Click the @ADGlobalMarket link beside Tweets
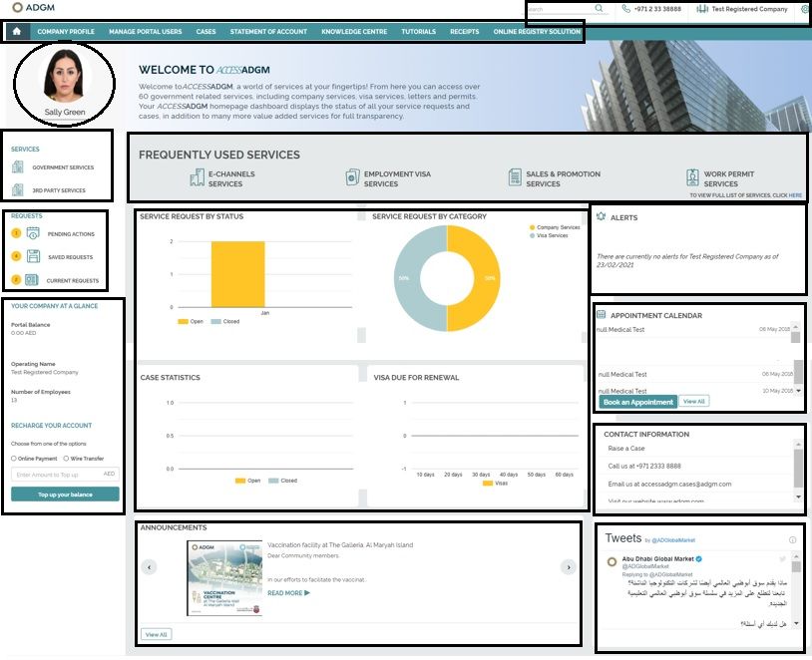Viewport: 812px width, 660px height. [673, 540]
